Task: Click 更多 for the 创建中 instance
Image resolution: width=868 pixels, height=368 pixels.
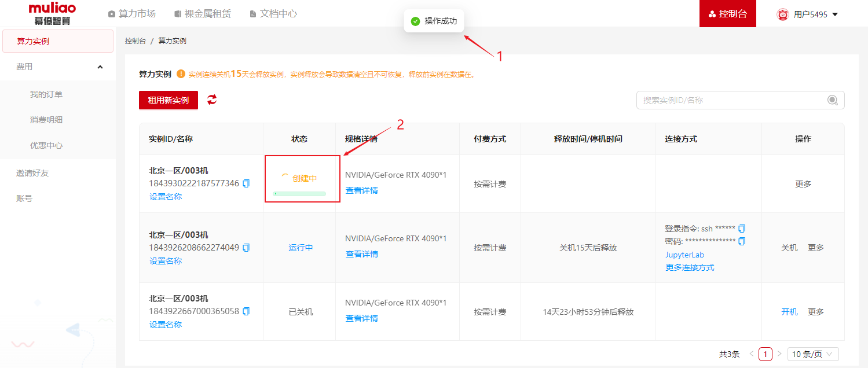Action: point(803,184)
